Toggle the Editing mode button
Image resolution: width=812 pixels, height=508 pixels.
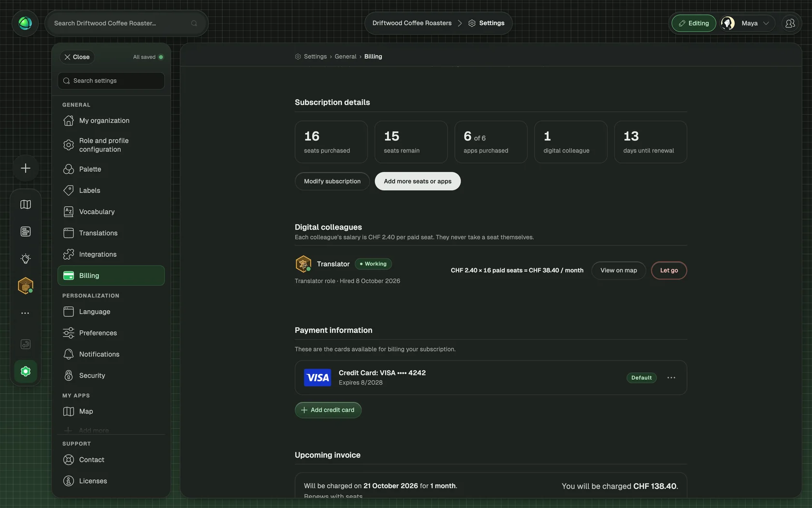(694, 23)
